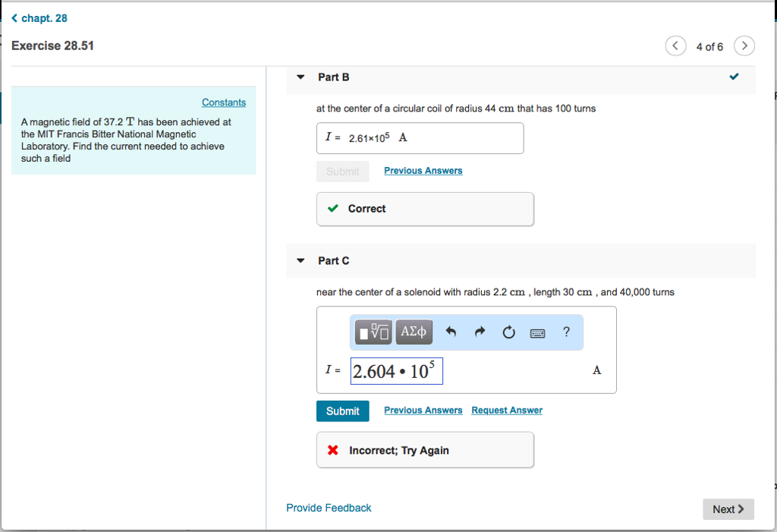View Previous Answers for Part B
This screenshot has width=777, height=532.
tap(423, 171)
